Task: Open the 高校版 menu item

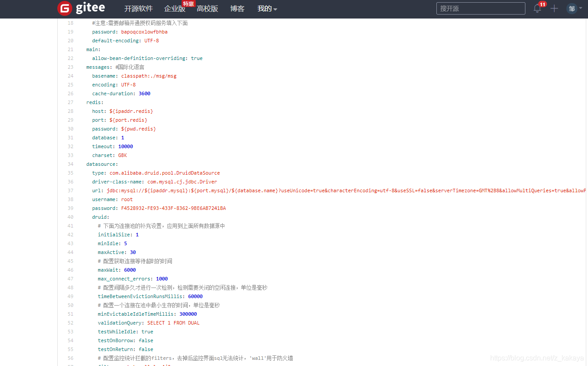Action: [207, 9]
